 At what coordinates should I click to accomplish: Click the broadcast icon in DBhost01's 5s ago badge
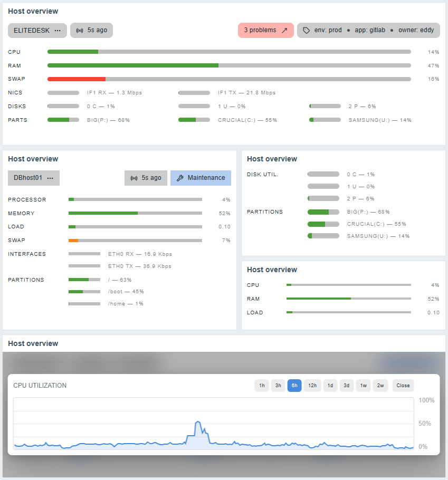pos(134,178)
